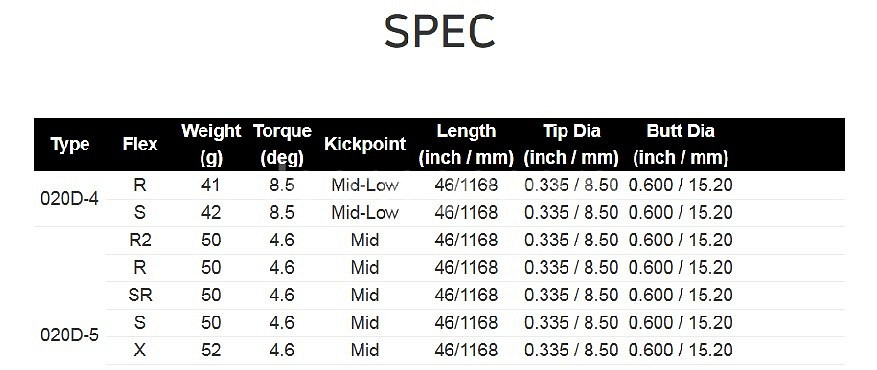
Task: Click the Torque (deg) column header
Action: (x=282, y=144)
